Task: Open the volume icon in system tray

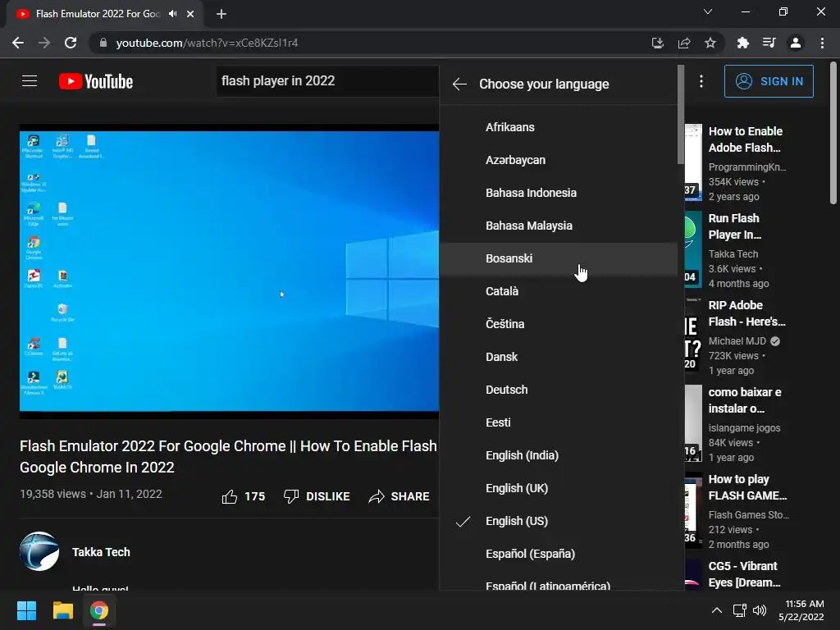Action: coord(760,610)
